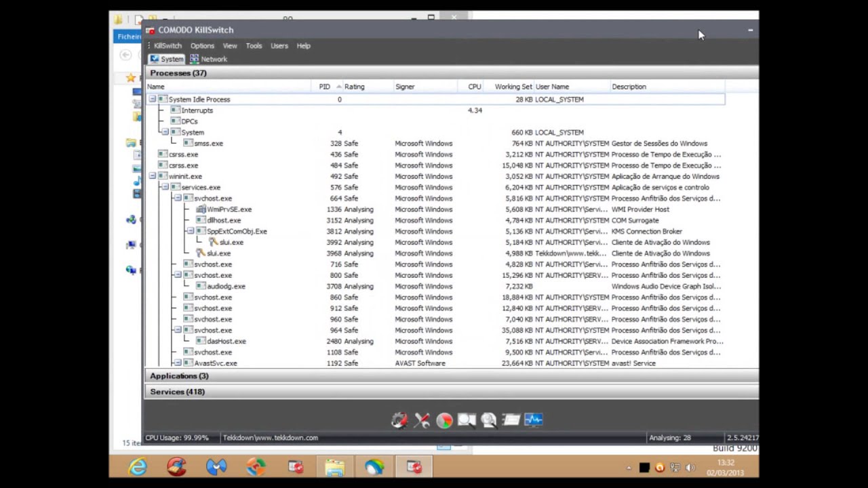868x488 pixels.
Task: Open the blue performance monitor graph icon
Action: [x=534, y=420]
